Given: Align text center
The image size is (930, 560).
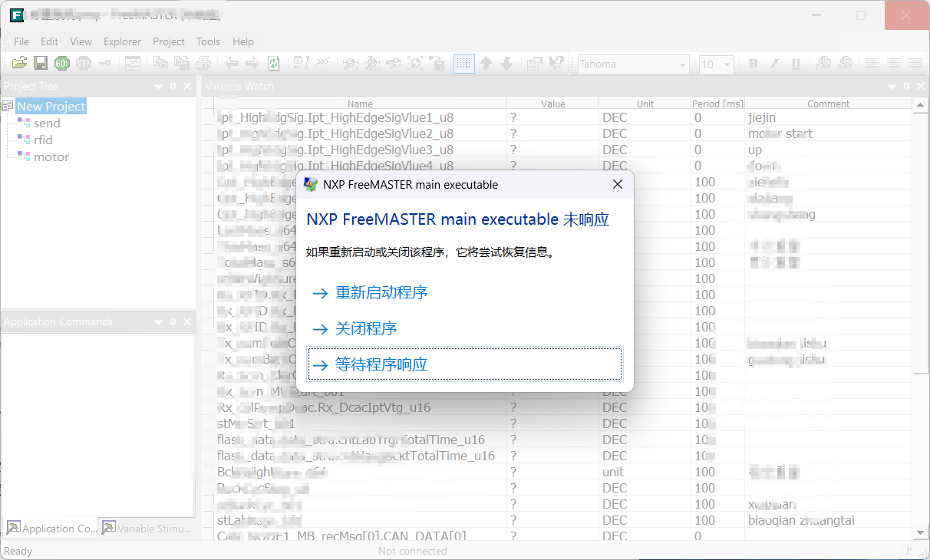Looking at the screenshot, I should point(894,64).
